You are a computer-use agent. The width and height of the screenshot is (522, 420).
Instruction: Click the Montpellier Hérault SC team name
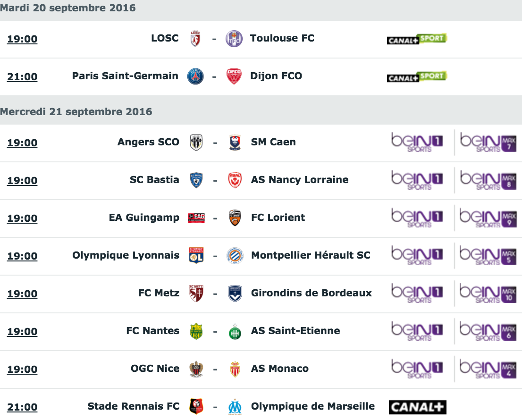coord(311,255)
